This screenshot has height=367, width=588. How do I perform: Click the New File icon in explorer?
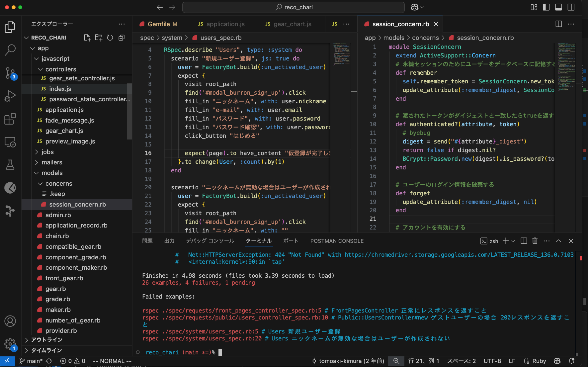click(87, 38)
